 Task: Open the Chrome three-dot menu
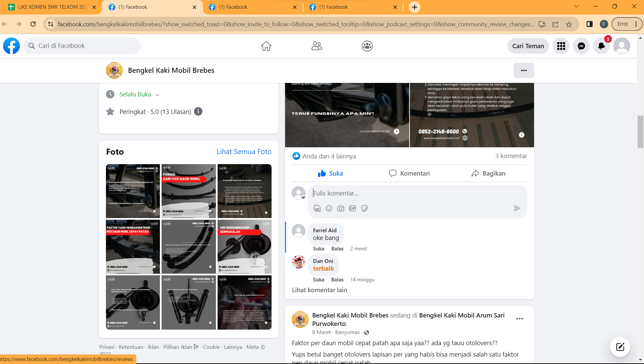[x=636, y=24]
